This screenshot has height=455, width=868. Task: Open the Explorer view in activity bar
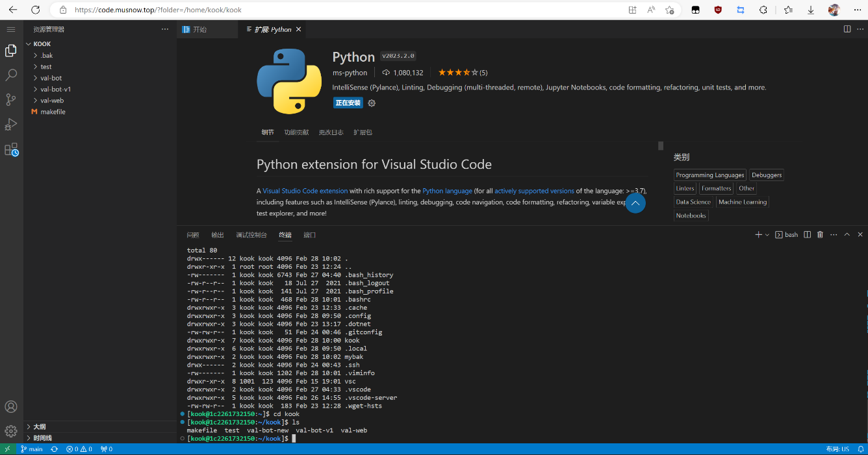click(x=11, y=51)
